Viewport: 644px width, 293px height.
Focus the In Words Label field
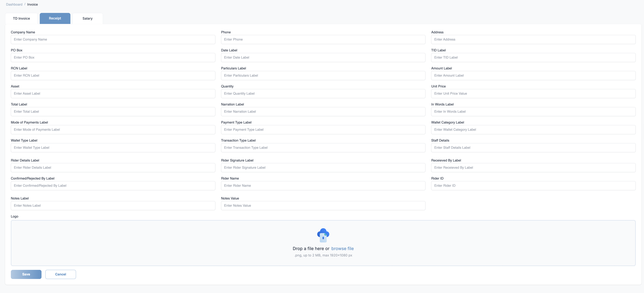coord(533,112)
